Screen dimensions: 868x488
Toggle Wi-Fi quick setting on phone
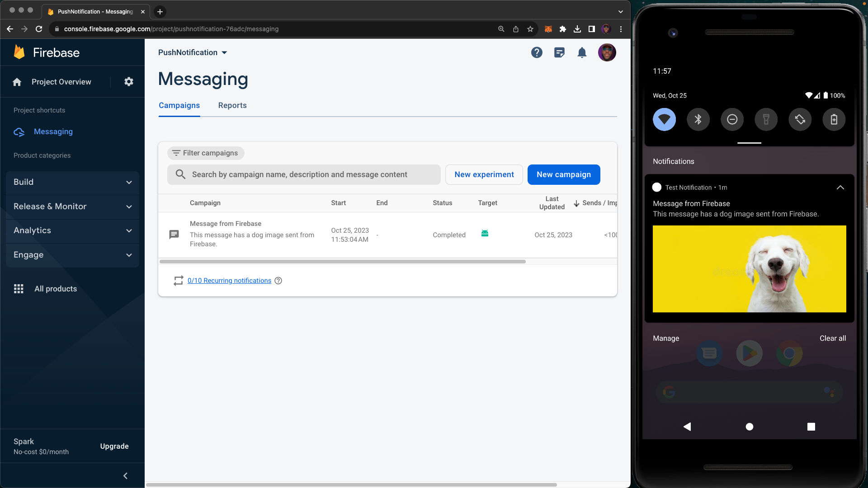click(665, 119)
